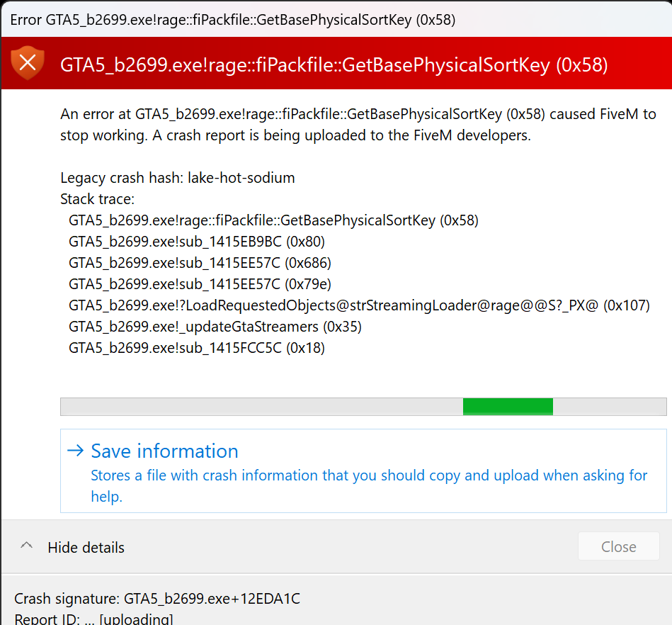
Task: Select the sub_1415EE57C (0x686) stack entry
Action: pyautogui.click(x=200, y=263)
